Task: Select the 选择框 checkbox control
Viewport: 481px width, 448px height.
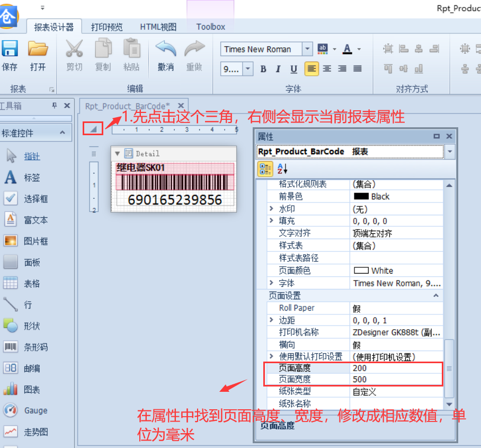Action: 36,199
